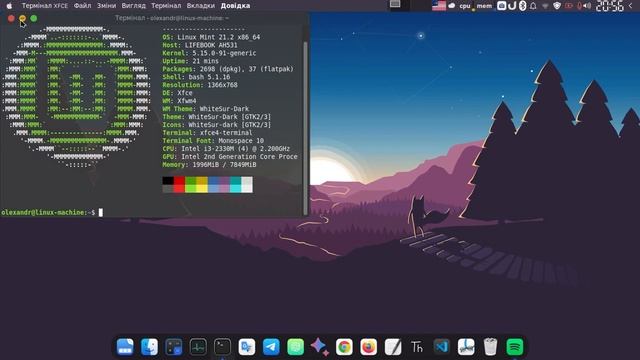Open the battery indicator in the panel
The image size is (640, 360).
click(x=569, y=6)
